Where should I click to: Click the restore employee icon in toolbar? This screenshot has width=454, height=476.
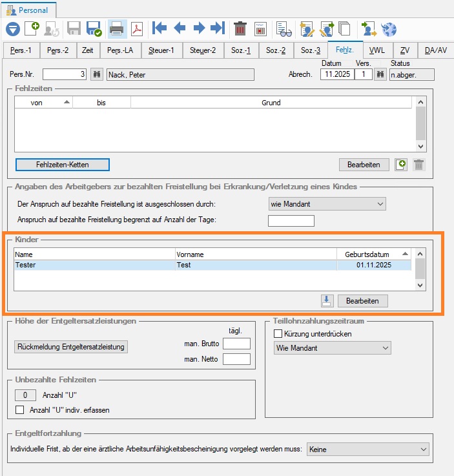tap(52, 29)
